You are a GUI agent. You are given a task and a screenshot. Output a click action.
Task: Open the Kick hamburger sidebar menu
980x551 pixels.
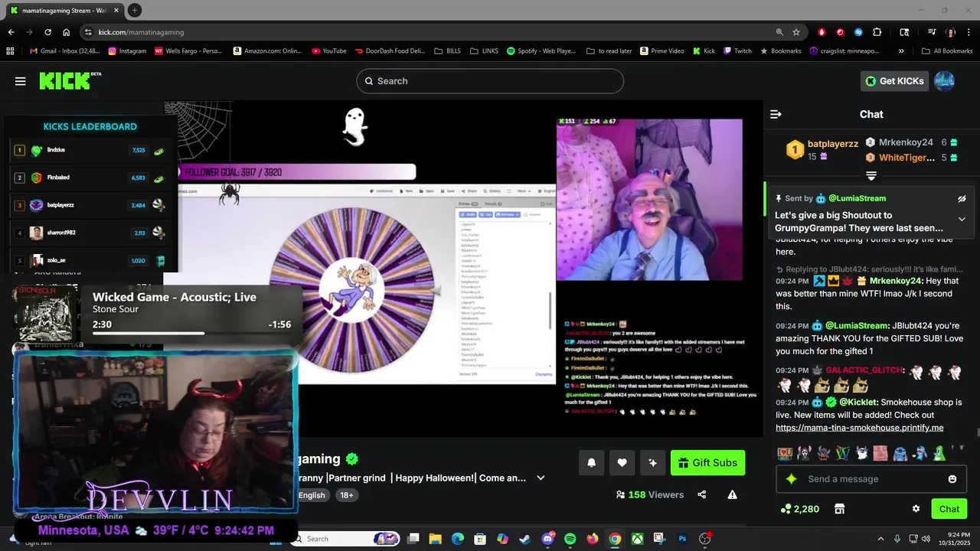click(21, 81)
